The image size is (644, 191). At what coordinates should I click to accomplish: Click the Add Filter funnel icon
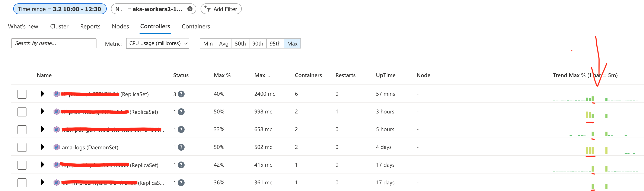(207, 9)
